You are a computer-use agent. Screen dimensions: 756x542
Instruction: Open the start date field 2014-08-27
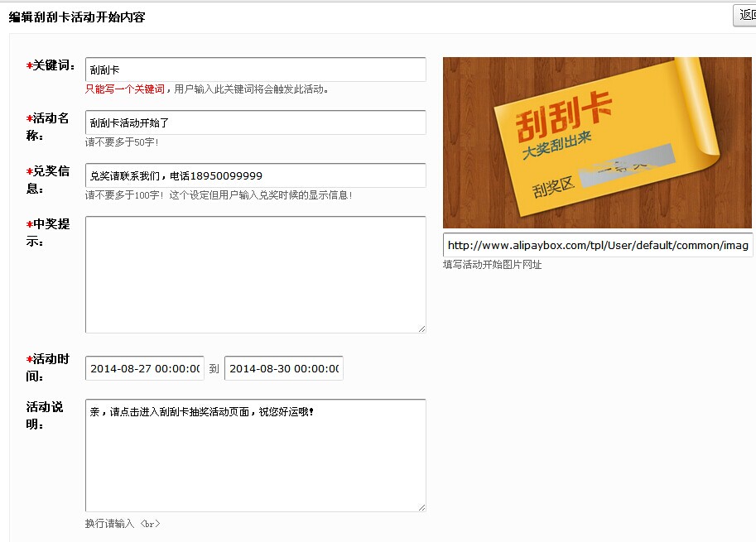(145, 369)
